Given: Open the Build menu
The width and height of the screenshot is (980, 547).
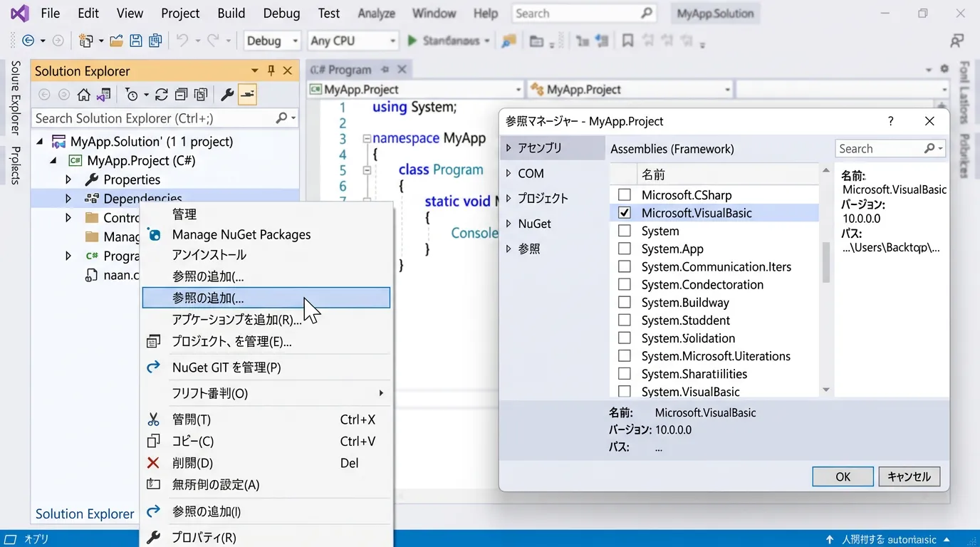Looking at the screenshot, I should coord(231,14).
